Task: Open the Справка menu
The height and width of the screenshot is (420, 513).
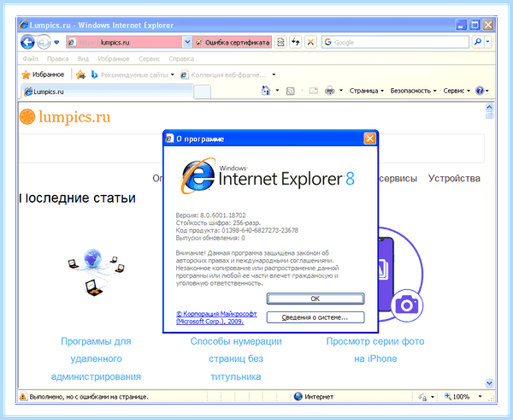Action: point(181,59)
